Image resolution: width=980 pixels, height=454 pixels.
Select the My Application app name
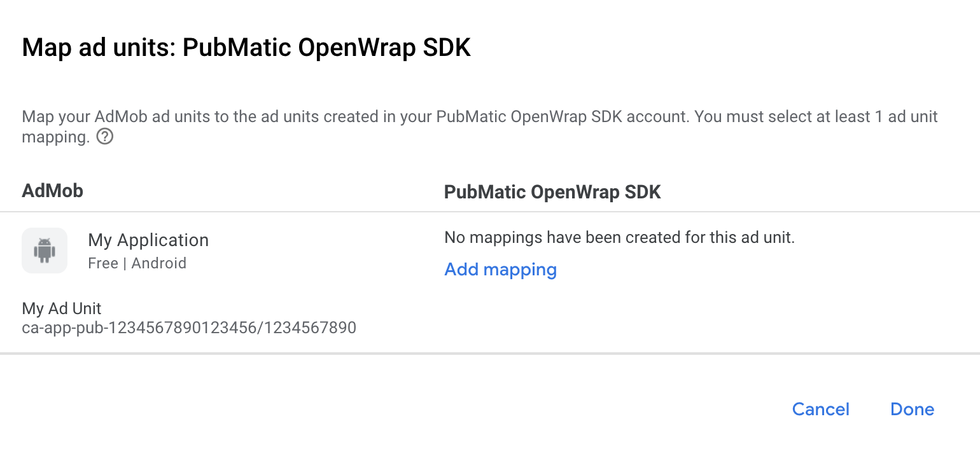[148, 240]
